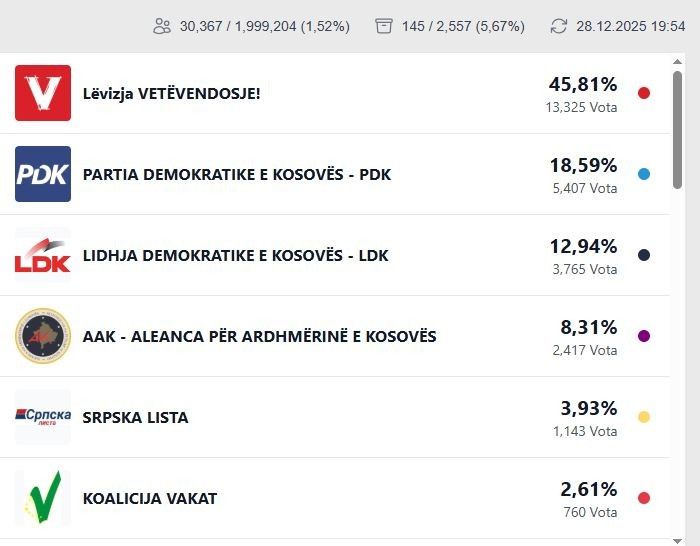
Task: Click the 28.12.2025 19:54 update time
Action: (631, 26)
